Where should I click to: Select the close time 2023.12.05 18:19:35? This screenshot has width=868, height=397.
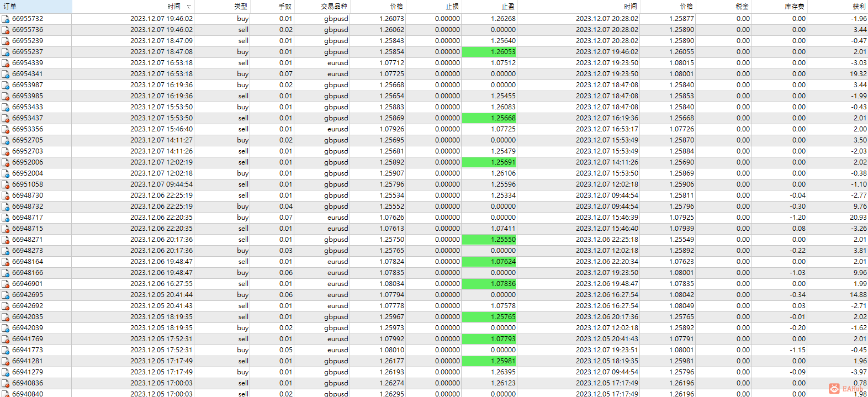click(607, 361)
